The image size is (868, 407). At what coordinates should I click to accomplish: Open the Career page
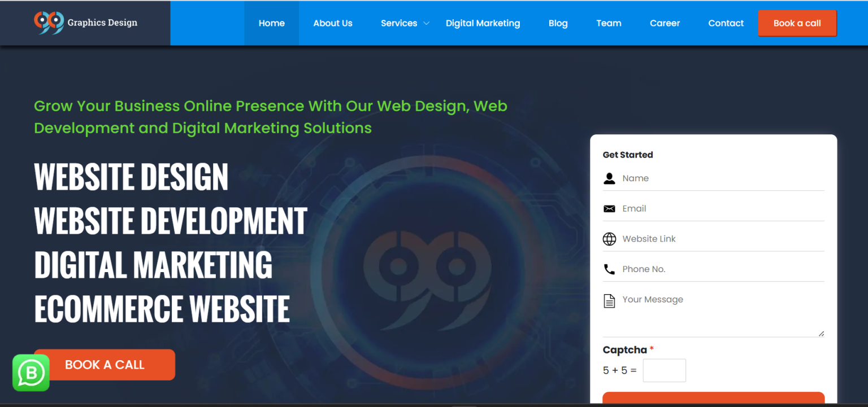[x=665, y=23]
